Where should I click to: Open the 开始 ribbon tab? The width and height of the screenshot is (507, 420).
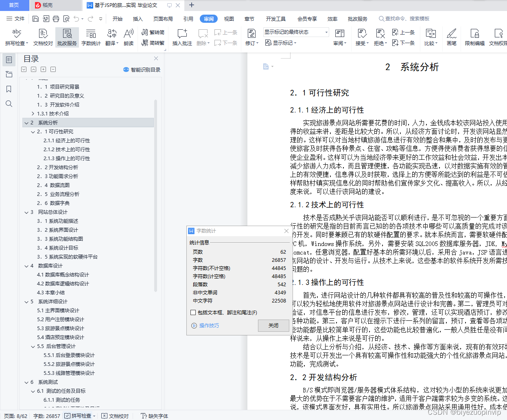pyautogui.click(x=118, y=19)
